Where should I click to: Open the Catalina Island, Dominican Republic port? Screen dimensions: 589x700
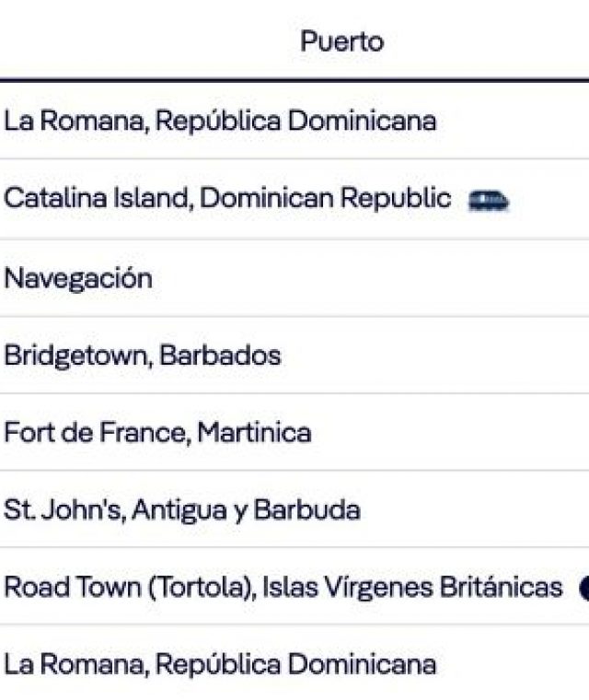point(227,199)
